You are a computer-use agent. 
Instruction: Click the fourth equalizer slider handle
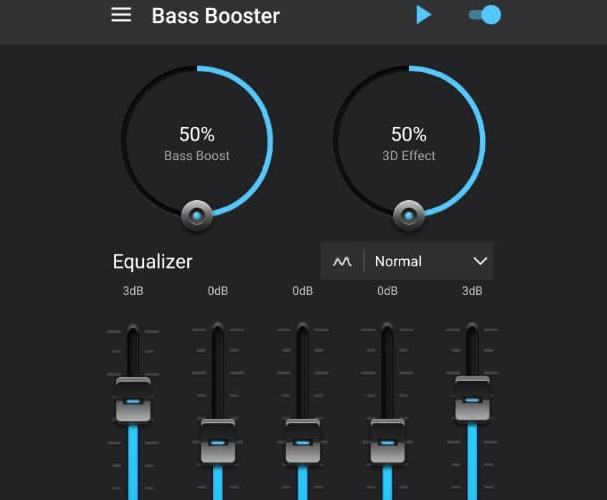tap(388, 441)
